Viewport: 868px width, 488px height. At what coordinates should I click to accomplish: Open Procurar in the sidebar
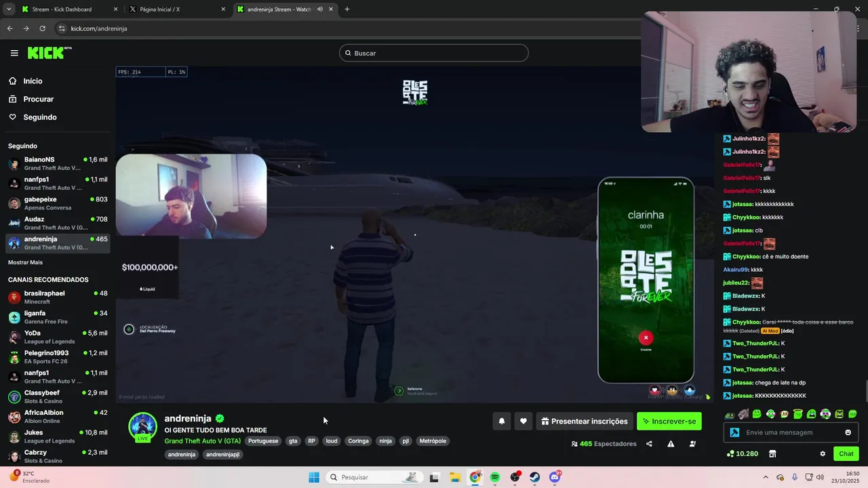pyautogui.click(x=38, y=99)
